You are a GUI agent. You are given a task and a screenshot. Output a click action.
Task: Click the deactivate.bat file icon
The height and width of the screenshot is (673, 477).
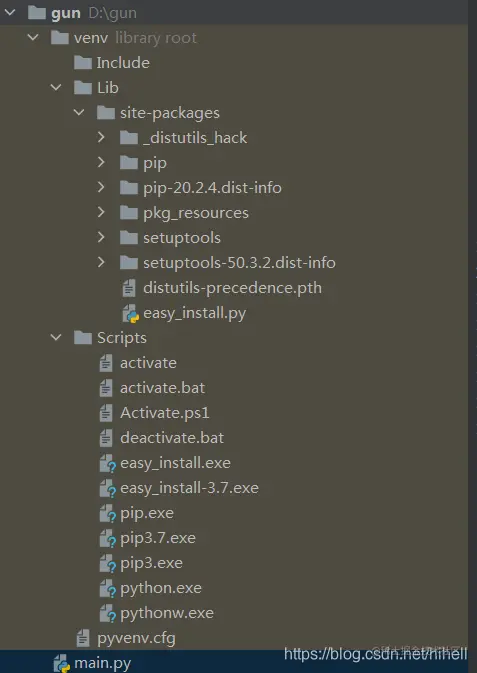pos(106,438)
